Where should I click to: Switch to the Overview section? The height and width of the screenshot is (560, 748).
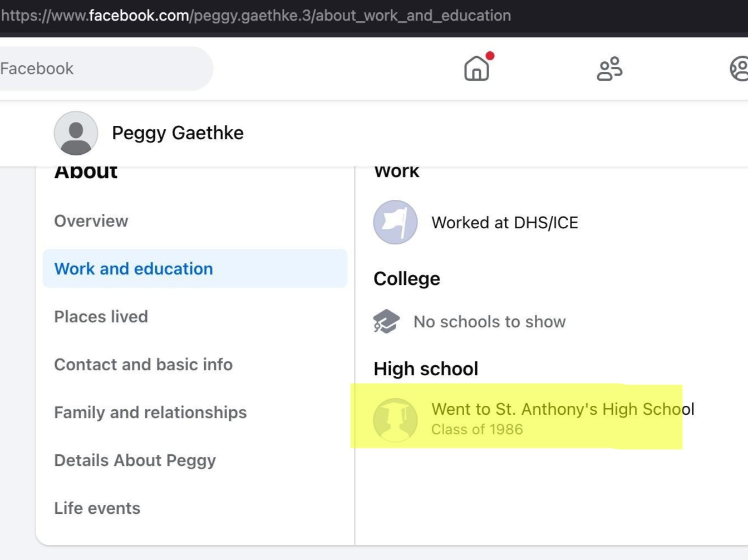pos(91,221)
